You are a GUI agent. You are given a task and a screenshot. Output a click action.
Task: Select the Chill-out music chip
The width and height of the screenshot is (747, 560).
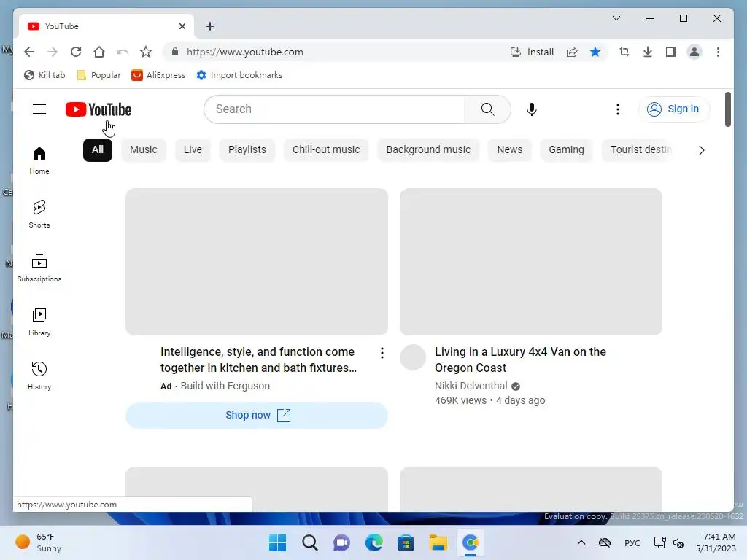(326, 150)
